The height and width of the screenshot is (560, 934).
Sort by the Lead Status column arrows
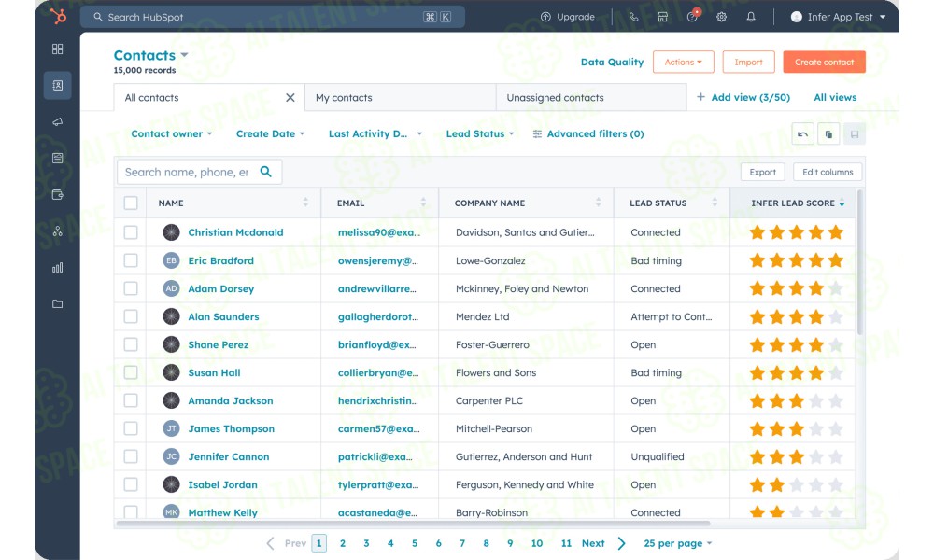click(715, 203)
